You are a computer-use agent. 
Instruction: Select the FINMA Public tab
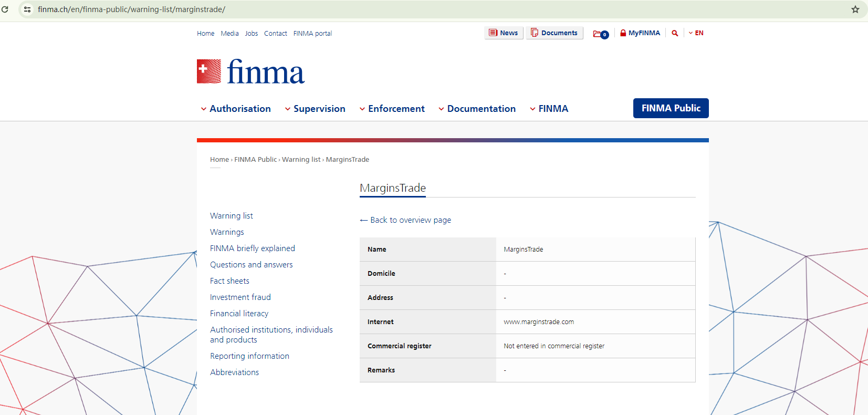click(671, 108)
